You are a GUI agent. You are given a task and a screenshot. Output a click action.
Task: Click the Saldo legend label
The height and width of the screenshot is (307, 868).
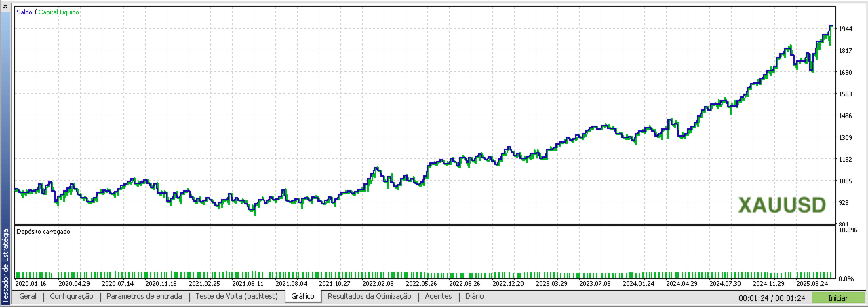coord(24,12)
